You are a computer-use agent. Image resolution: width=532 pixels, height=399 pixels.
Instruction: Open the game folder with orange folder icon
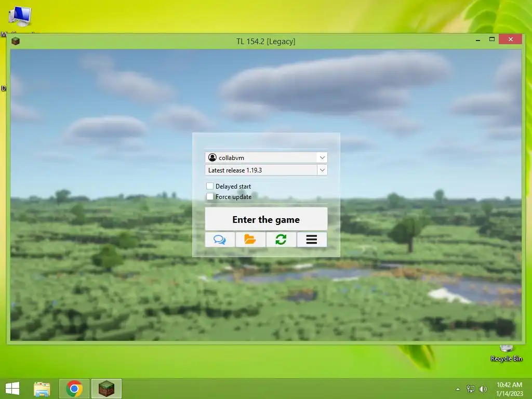[250, 240]
